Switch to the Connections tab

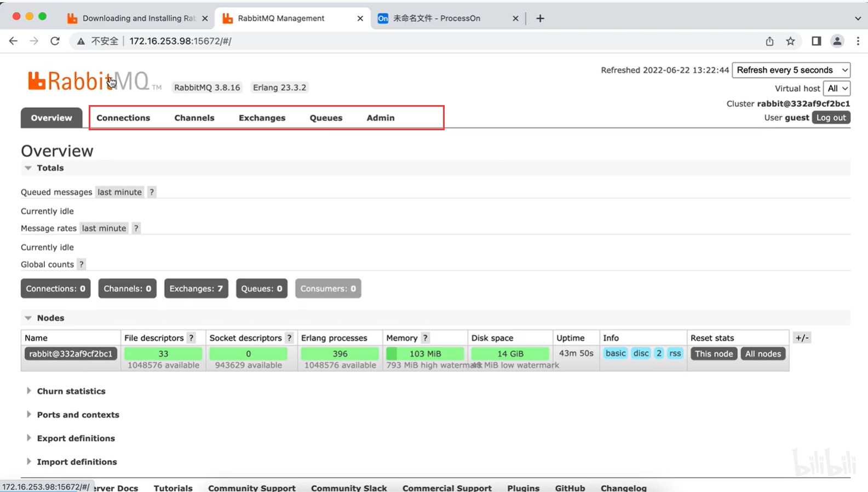click(123, 118)
